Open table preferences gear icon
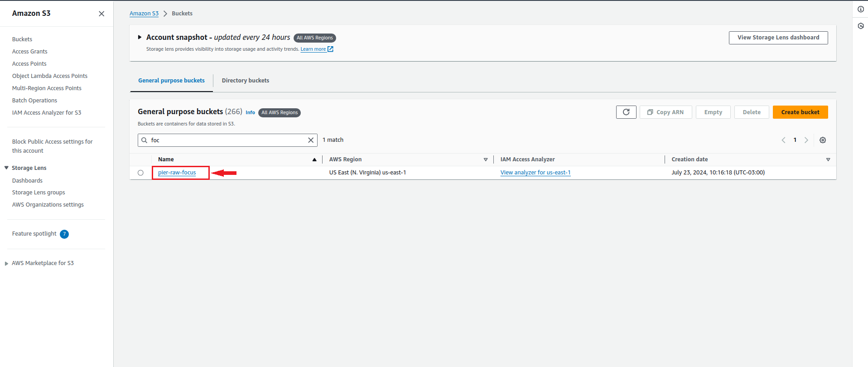 822,140
